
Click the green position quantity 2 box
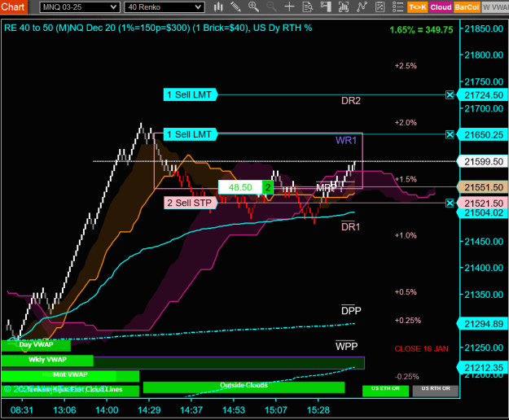tap(268, 187)
